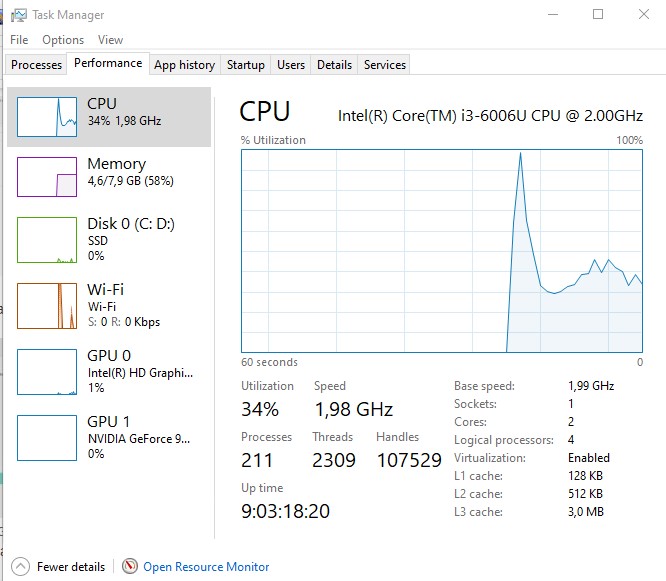Screen dimensions: 666x581
Task: Close the Task Manager window
Action: tap(644, 14)
